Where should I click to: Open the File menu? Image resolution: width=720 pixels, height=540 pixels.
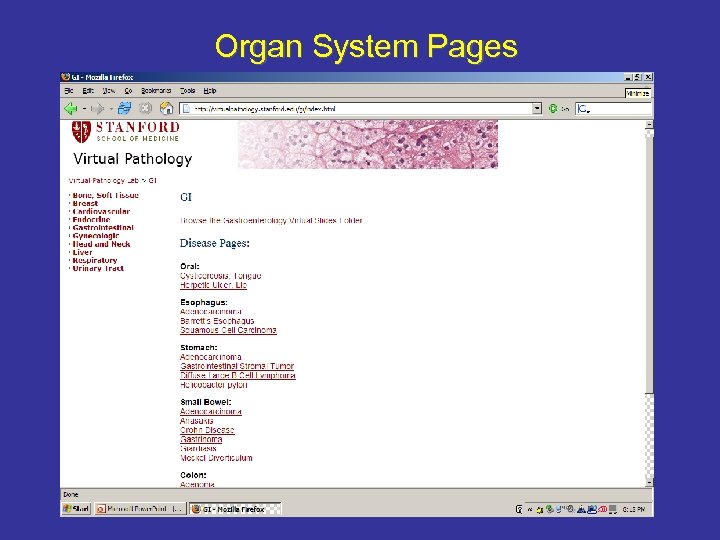tap(69, 91)
